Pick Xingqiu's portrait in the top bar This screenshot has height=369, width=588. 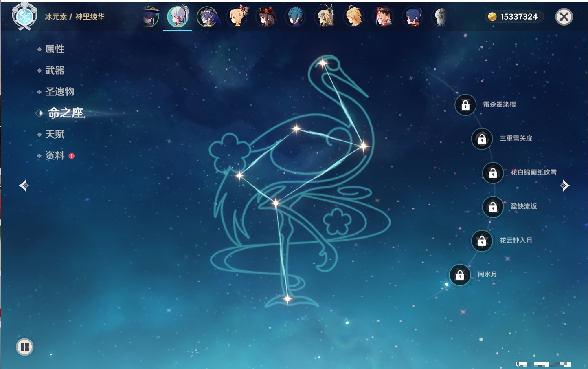[295, 17]
